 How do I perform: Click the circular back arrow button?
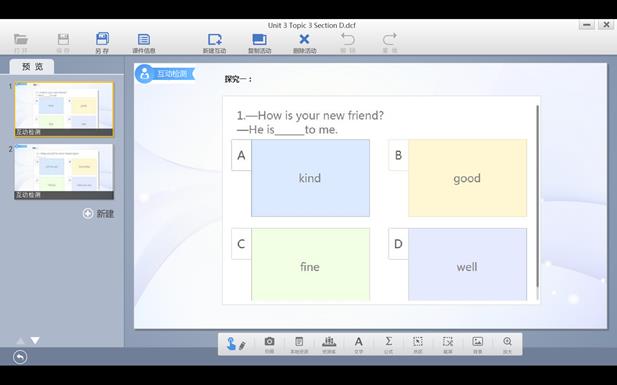[20, 357]
